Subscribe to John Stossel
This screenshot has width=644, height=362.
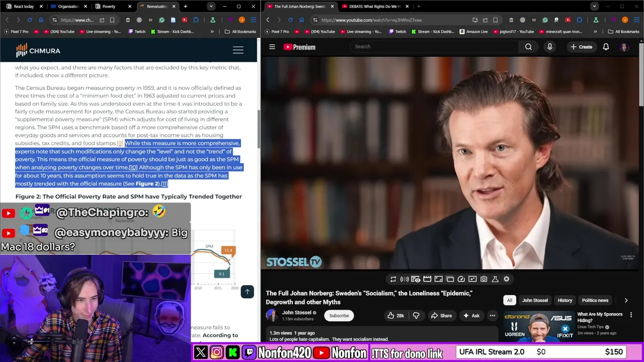pyautogui.click(x=339, y=316)
